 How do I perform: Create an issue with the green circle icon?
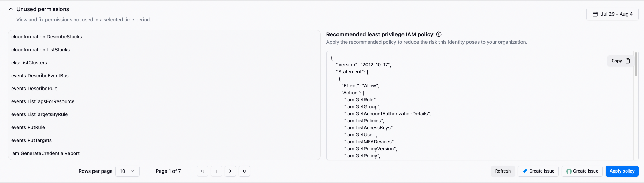(x=582, y=171)
